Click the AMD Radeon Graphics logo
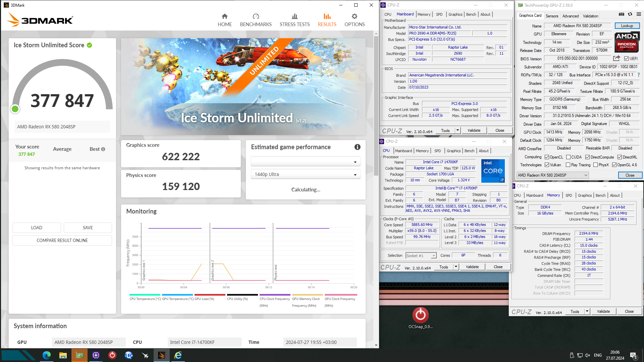 click(627, 42)
